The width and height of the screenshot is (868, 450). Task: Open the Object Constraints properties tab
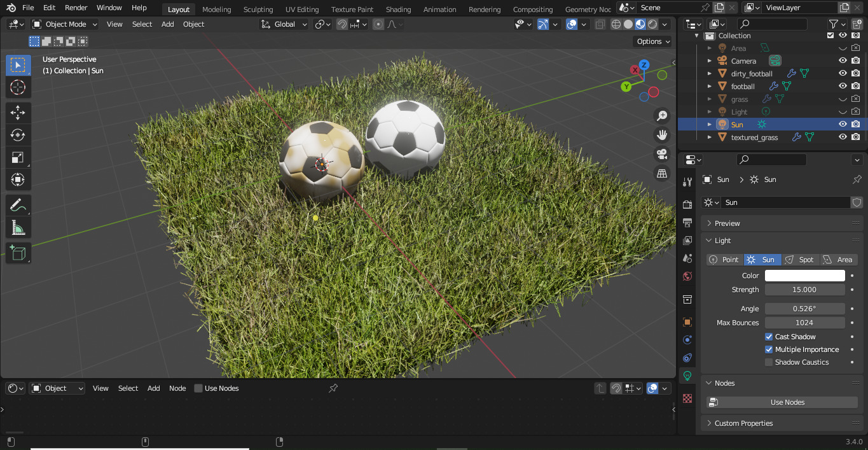[x=687, y=358]
